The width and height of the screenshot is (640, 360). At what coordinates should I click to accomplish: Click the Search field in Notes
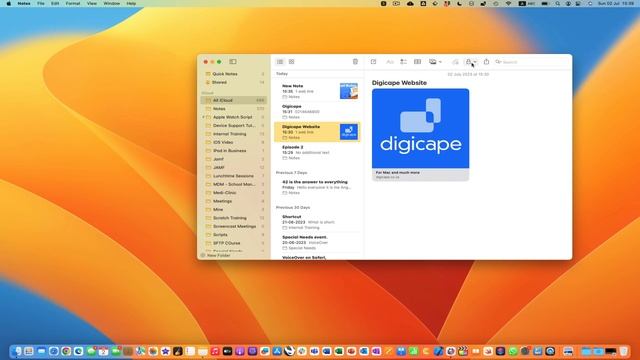point(531,62)
